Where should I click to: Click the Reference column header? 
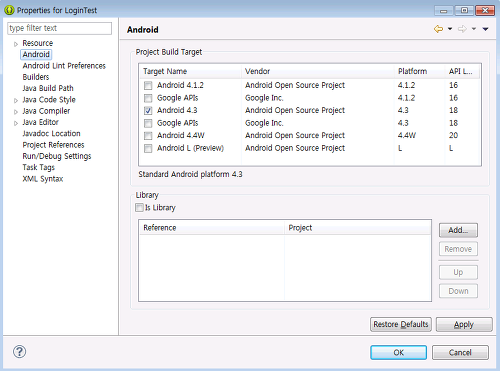tap(212, 228)
